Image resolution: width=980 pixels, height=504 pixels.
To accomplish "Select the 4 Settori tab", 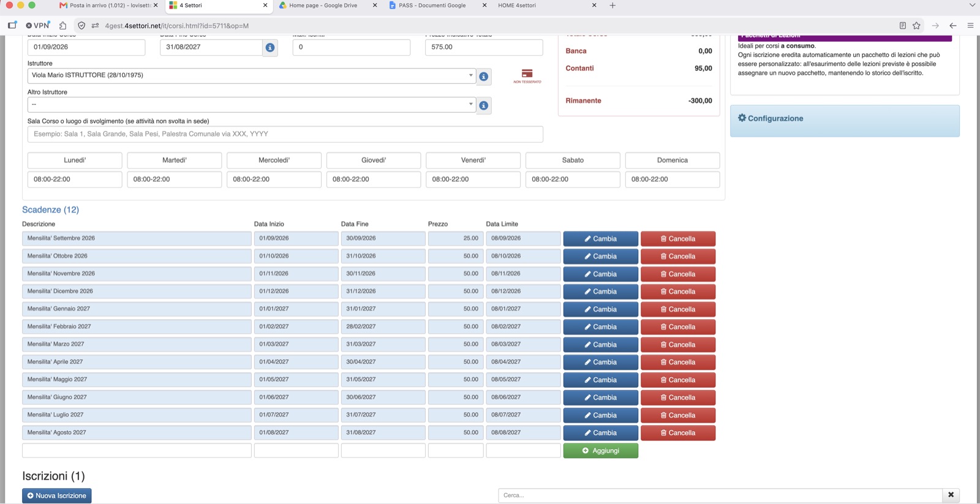I will [219, 6].
